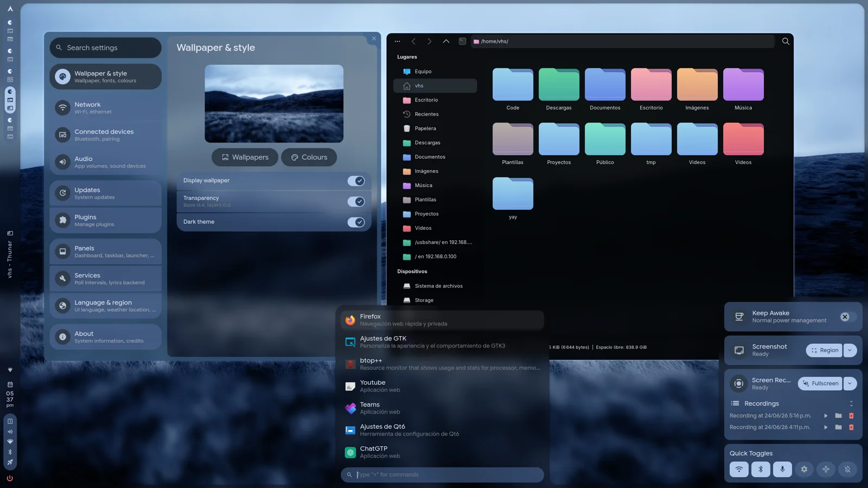
Task: Open the tmp folder
Action: pyautogui.click(x=651, y=139)
